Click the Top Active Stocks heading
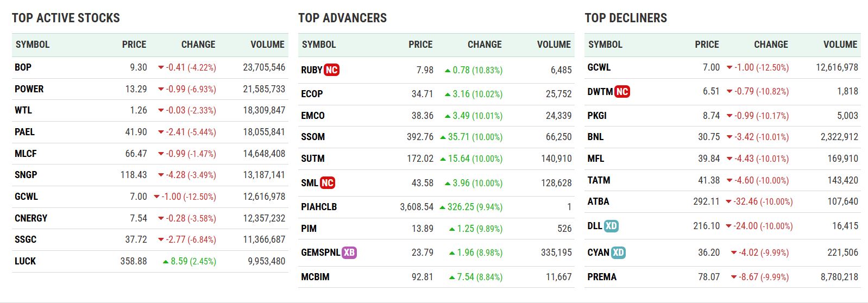Screen dimensions: 868x303 pos(66,18)
